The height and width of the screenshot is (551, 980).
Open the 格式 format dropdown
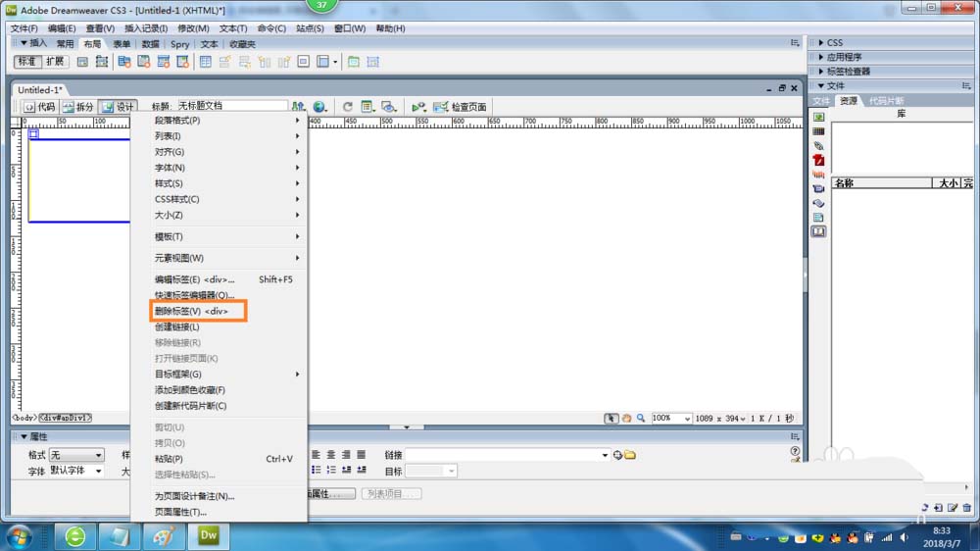pyautogui.click(x=76, y=455)
